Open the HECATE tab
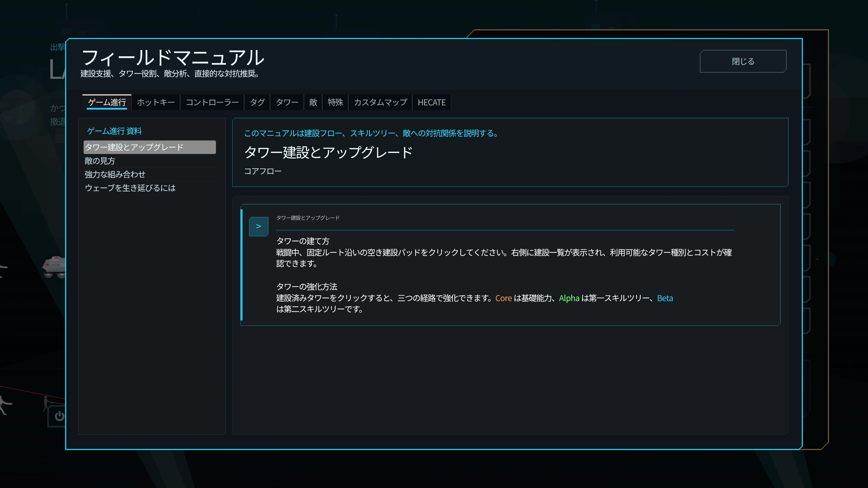Viewport: 868px width, 488px height. 432,102
